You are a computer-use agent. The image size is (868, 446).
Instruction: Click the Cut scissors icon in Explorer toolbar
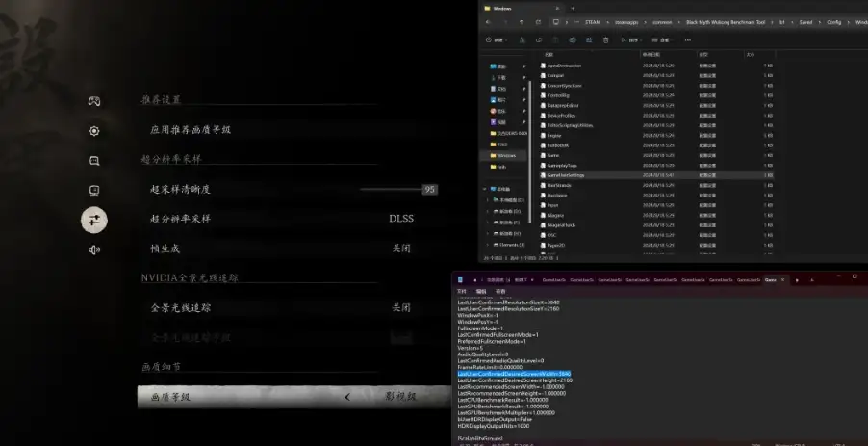pyautogui.click(x=522, y=40)
